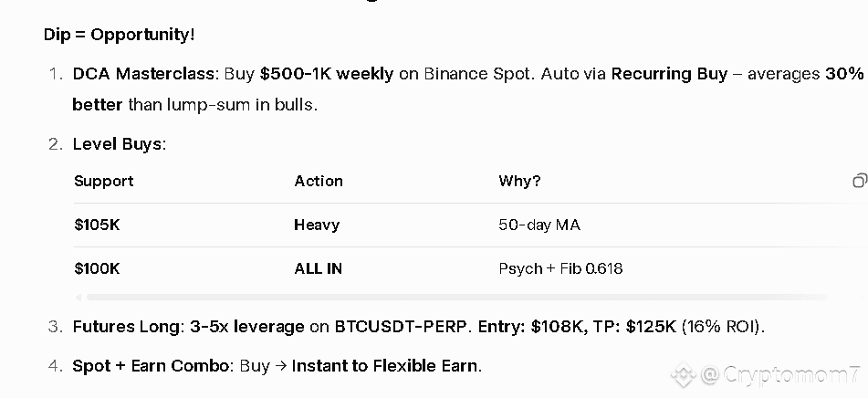Select the "DCA Masterclass" bold text
868x398 pixels.
[145, 73]
